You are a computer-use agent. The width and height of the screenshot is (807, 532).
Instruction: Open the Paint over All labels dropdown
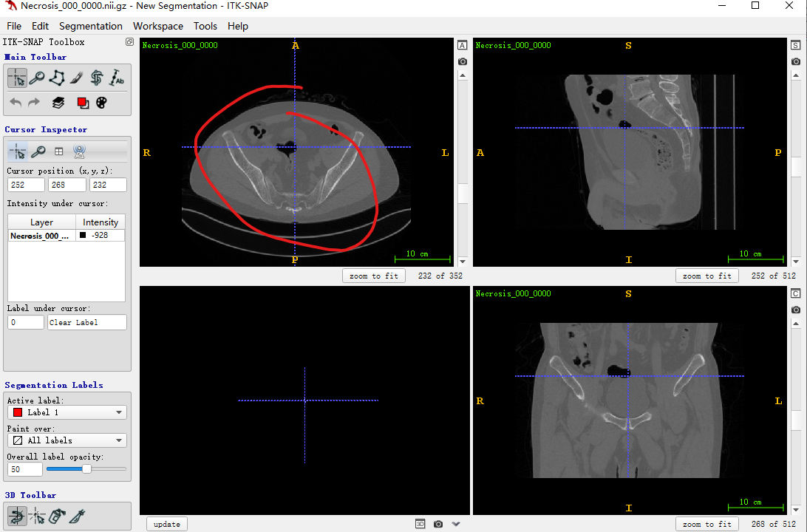click(x=67, y=440)
